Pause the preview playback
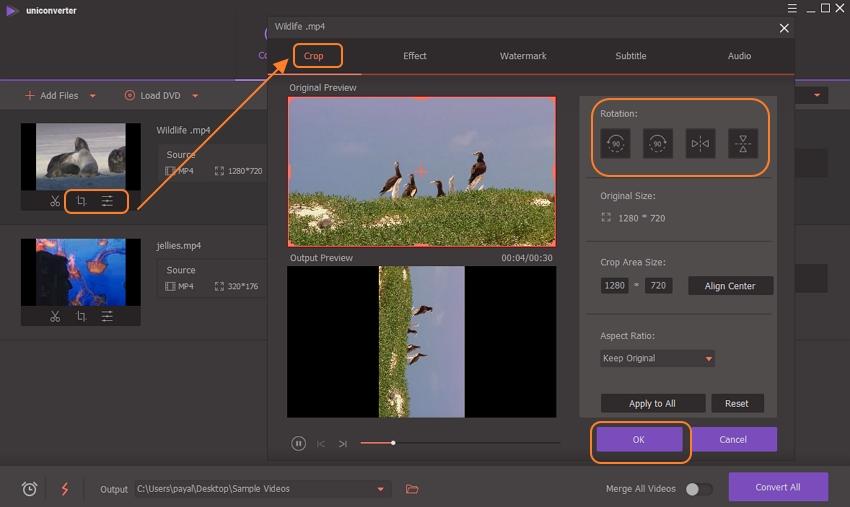Image resolution: width=850 pixels, height=507 pixels. pos(298,443)
